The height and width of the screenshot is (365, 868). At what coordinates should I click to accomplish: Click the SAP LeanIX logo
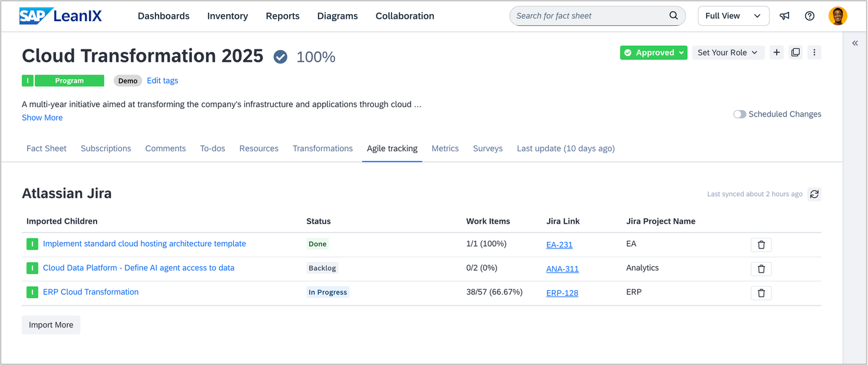point(61,16)
